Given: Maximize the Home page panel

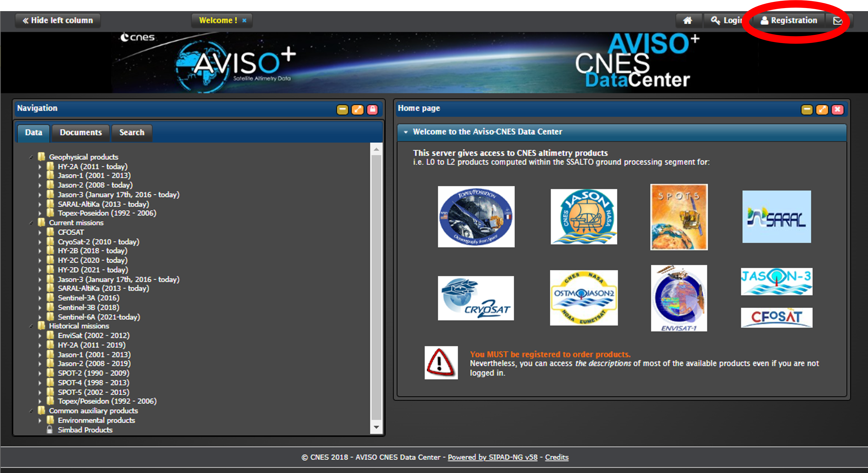Looking at the screenshot, I should (822, 109).
